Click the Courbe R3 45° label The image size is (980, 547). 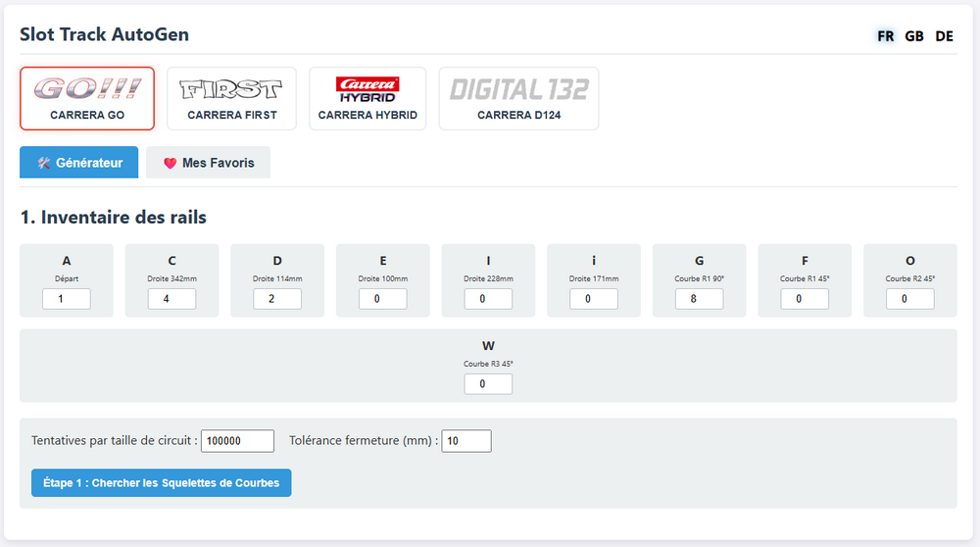pyautogui.click(x=488, y=364)
